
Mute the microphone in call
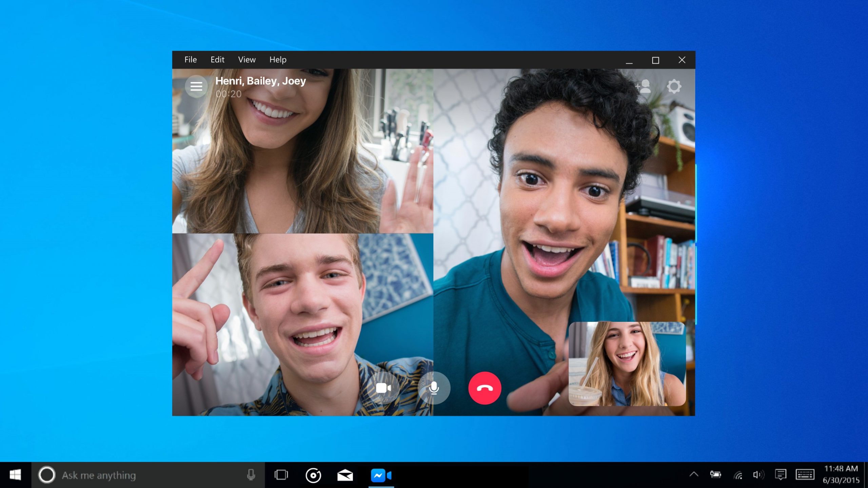[x=434, y=388]
